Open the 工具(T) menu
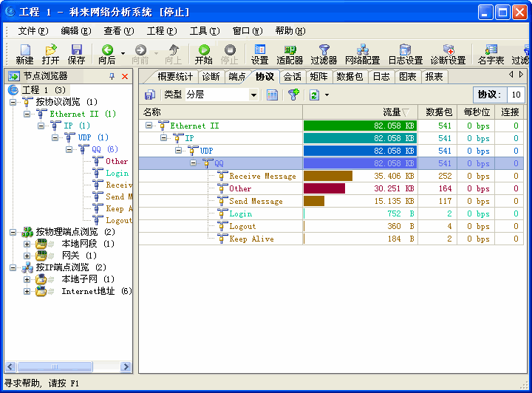Image resolution: width=532 pixels, height=393 pixels. coord(205,31)
